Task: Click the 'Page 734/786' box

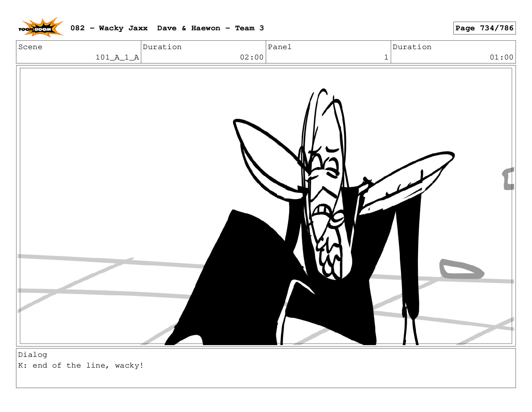Action: (x=484, y=28)
